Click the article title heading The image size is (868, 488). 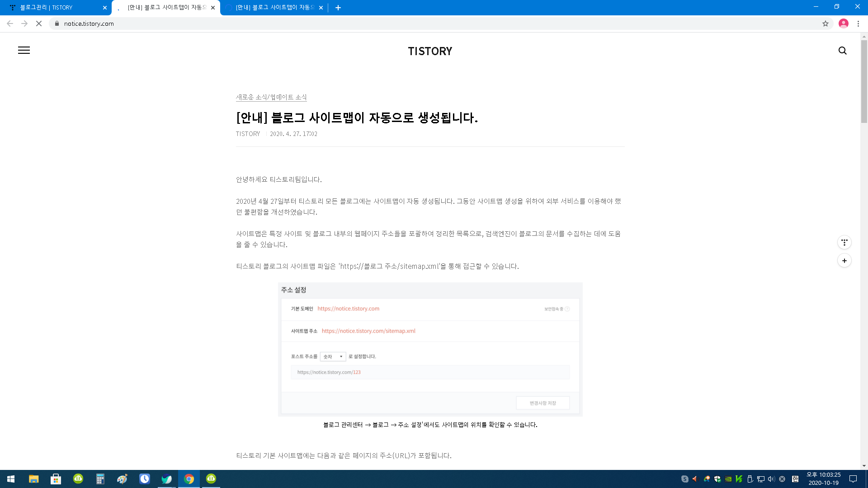[x=357, y=118]
